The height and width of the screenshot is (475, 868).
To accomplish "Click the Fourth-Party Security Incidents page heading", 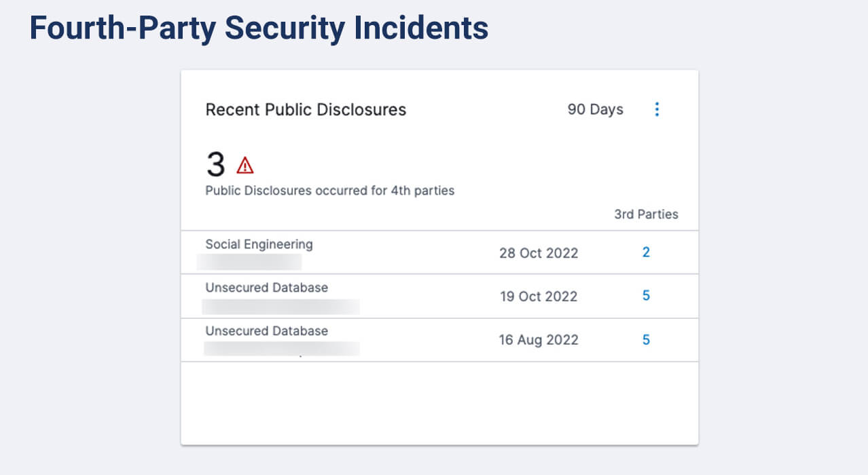I will (x=259, y=28).
